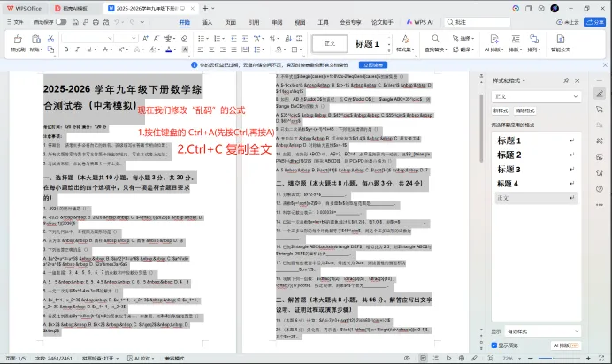The width and height of the screenshot is (612, 364).
Task: Open Find and Replace magnifier
Action: pyautogui.click(x=436, y=39)
